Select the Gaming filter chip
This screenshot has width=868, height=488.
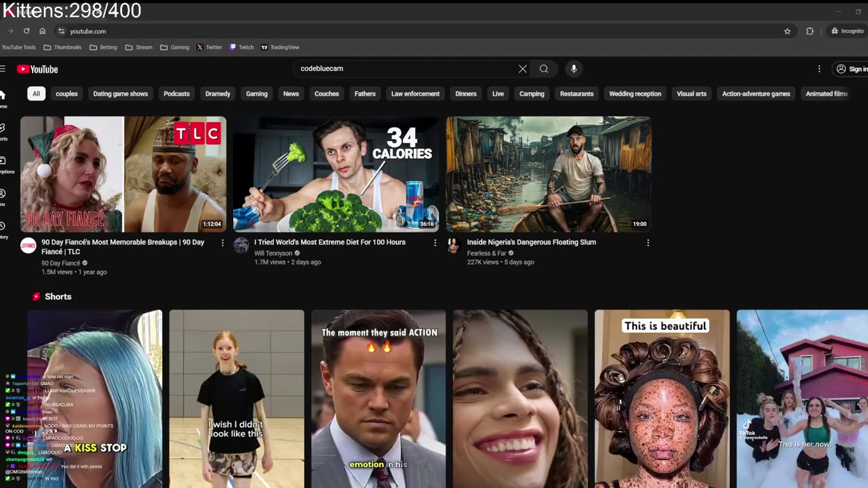(x=256, y=94)
